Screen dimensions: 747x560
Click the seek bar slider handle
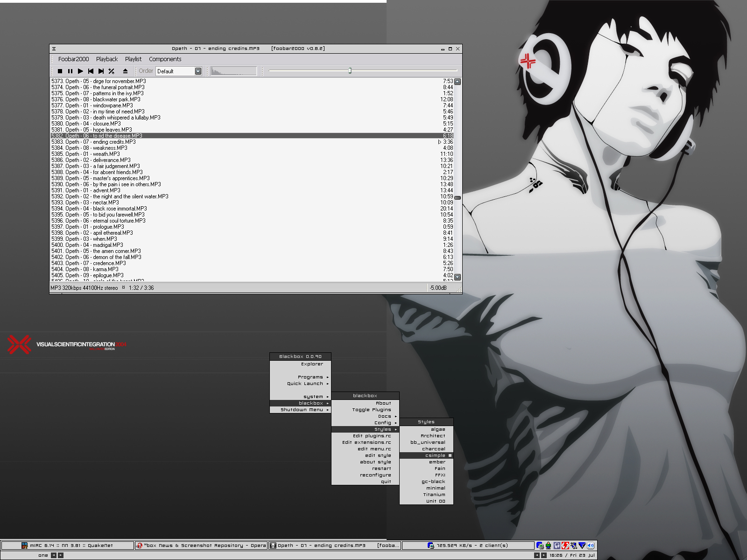pos(350,71)
